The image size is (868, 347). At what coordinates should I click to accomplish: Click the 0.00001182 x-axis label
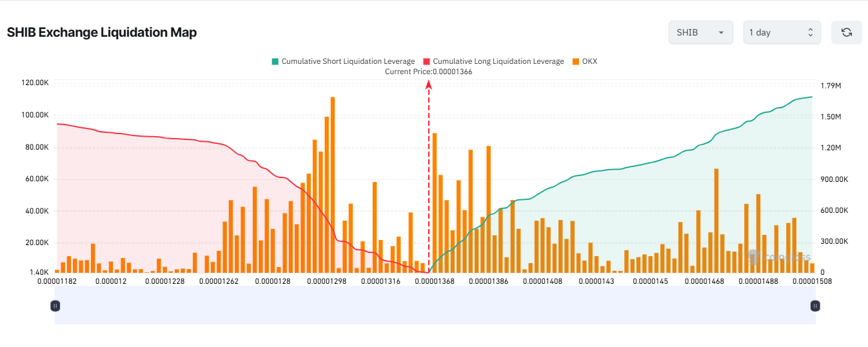pos(57,281)
